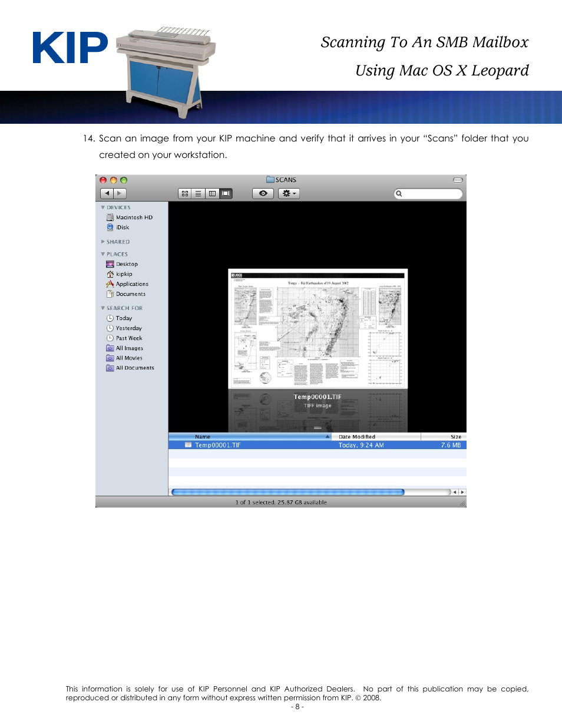
Task: Sort by the Size column header
Action: click(x=444, y=437)
